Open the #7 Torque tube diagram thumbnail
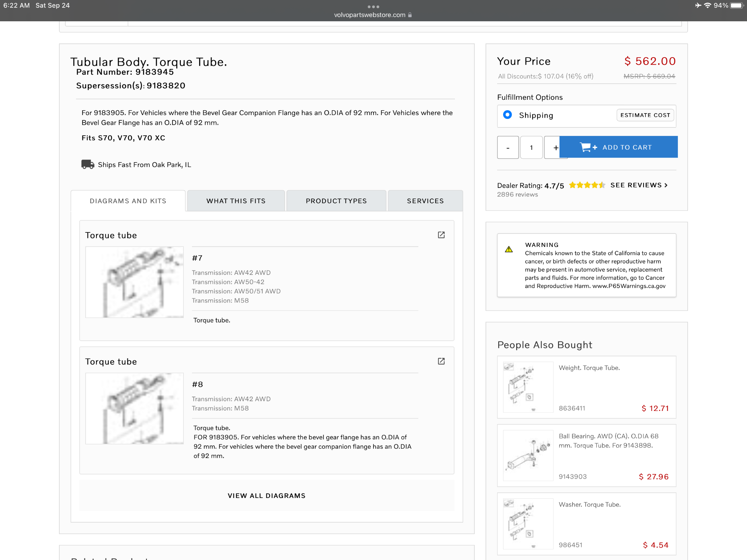This screenshot has height=560, width=747. point(134,282)
